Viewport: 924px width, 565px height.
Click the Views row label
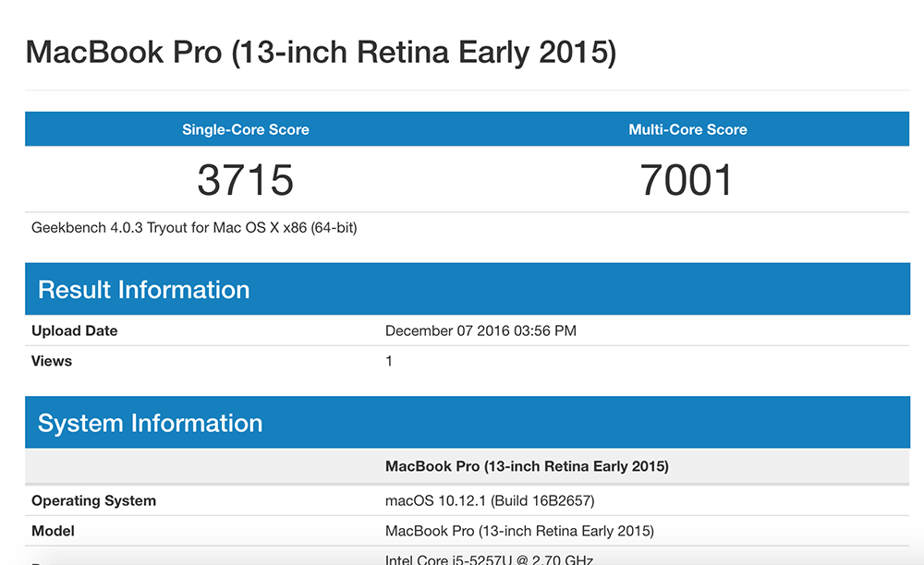coord(52,361)
